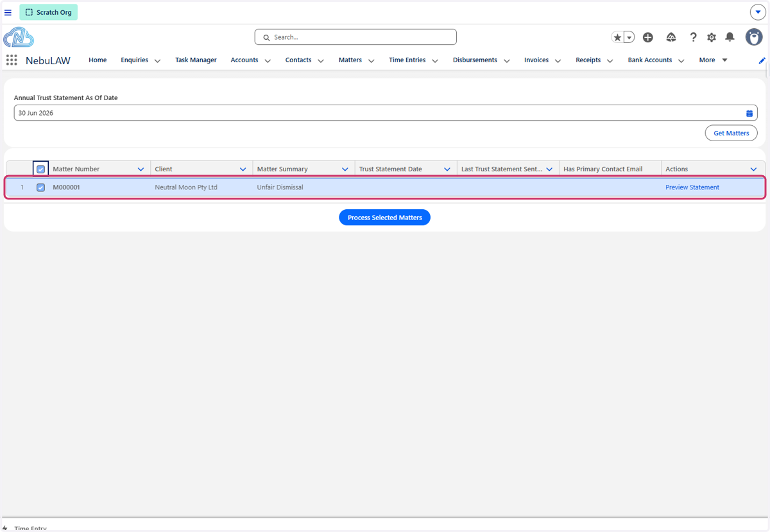Click the Scratch Org badge
The width and height of the screenshot is (770, 532).
pos(49,12)
